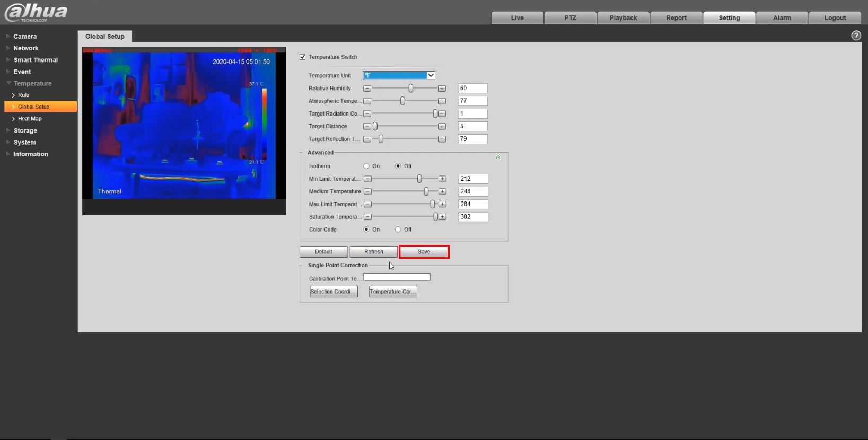This screenshot has width=868, height=440.
Task: Click the Dahua logo
Action: (x=36, y=13)
